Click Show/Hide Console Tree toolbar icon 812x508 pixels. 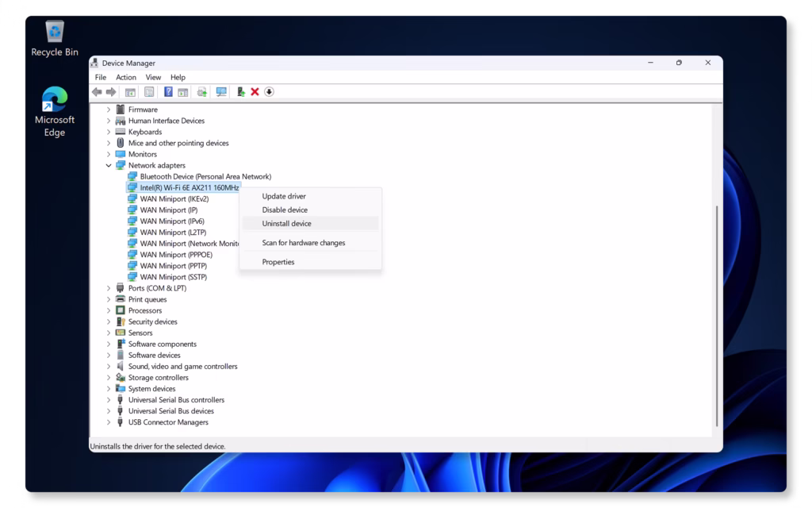pos(130,92)
